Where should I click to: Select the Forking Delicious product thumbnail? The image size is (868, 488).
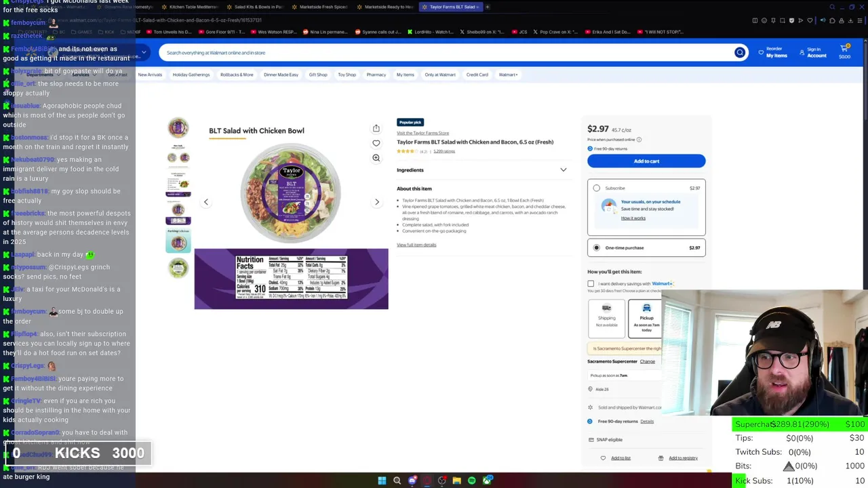[178, 241]
